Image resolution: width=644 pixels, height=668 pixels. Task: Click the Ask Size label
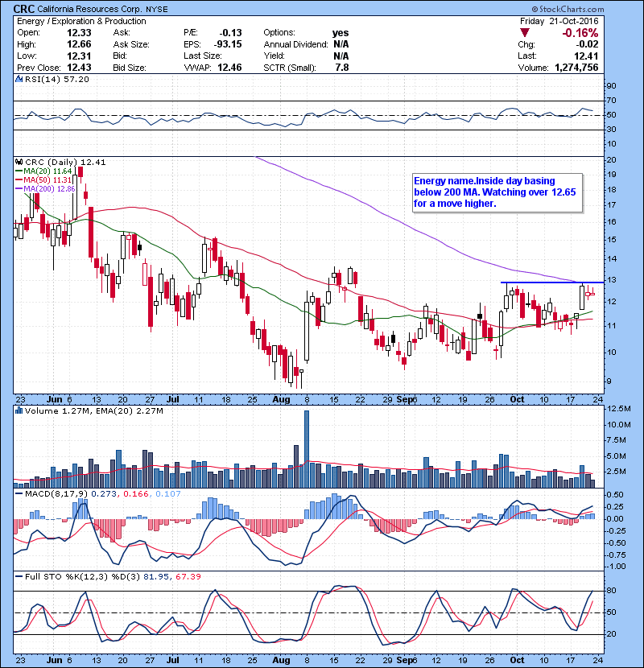[131, 44]
